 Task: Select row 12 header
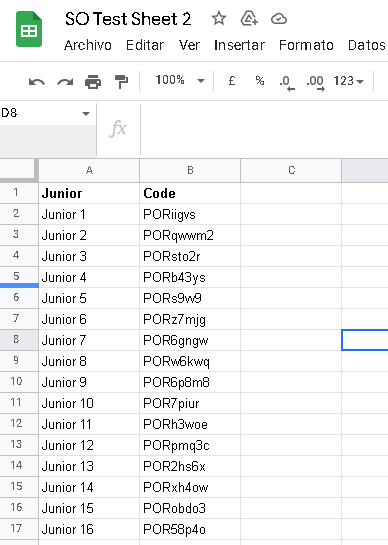(19, 424)
